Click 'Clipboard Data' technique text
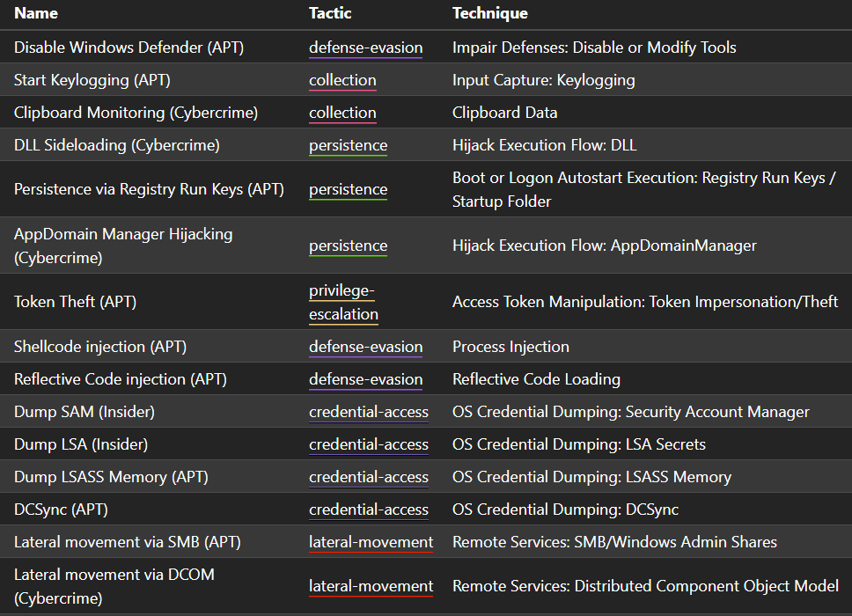 pyautogui.click(x=505, y=113)
